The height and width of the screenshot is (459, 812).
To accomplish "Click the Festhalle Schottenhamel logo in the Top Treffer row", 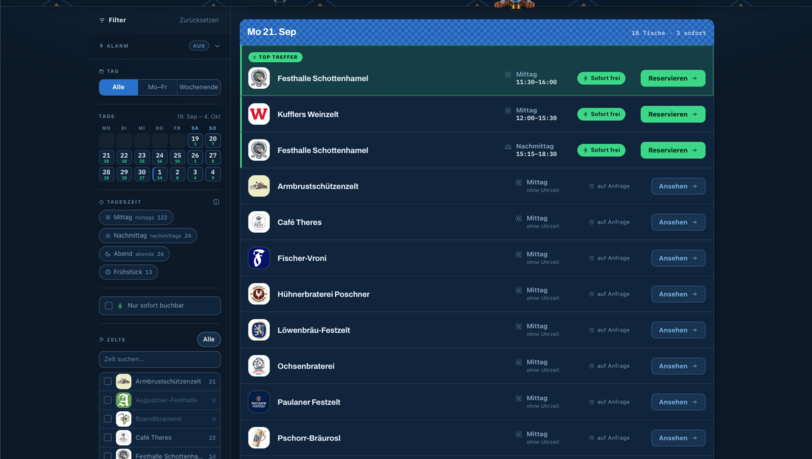I will click(x=259, y=78).
